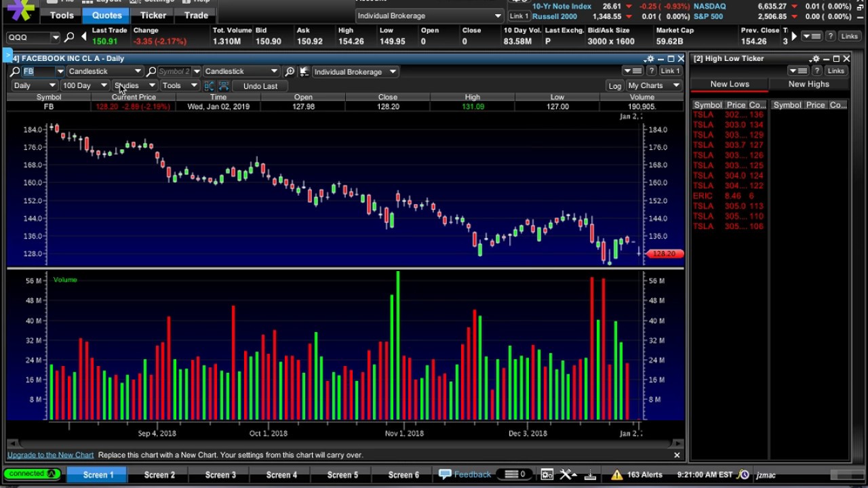Open the top Individual Brokerage account dropdown
Screen dimensions: 868x488
point(429,16)
